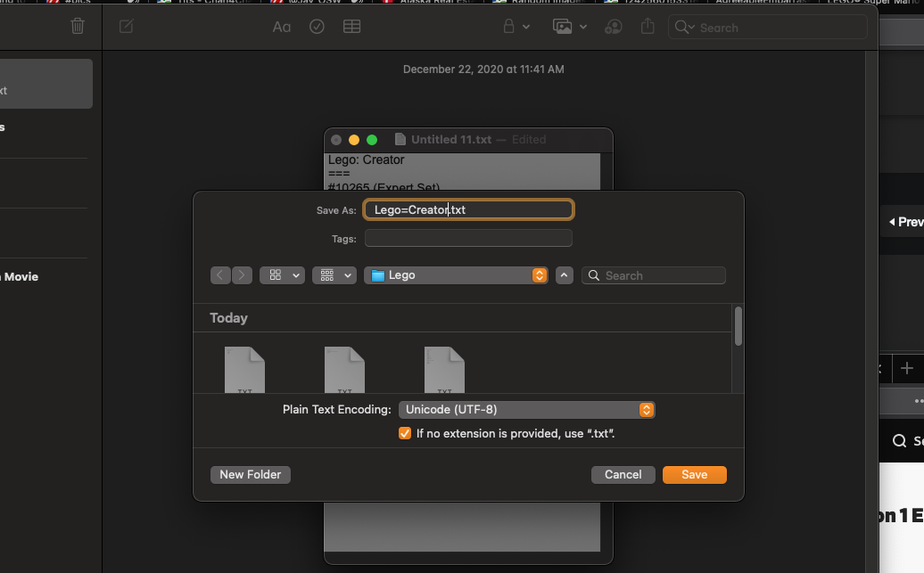924x573 pixels.
Task: Click the checklist icon in Notes toolbar
Action: point(317,27)
